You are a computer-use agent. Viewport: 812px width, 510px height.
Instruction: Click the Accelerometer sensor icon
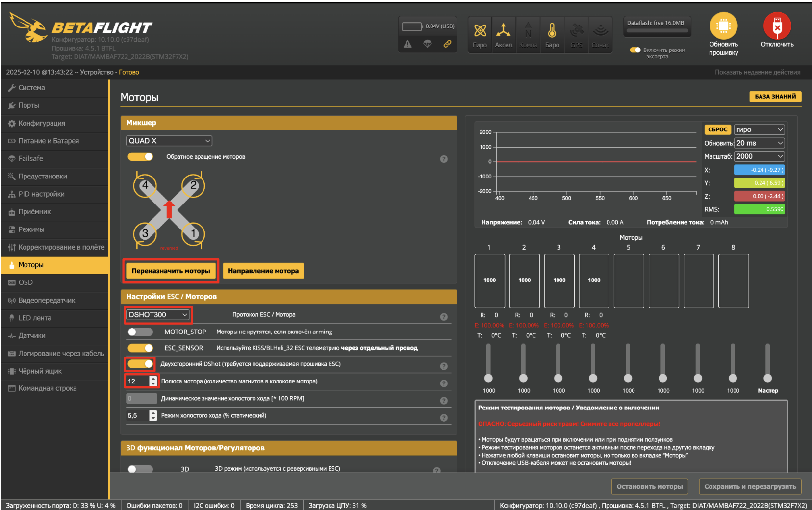(x=503, y=31)
